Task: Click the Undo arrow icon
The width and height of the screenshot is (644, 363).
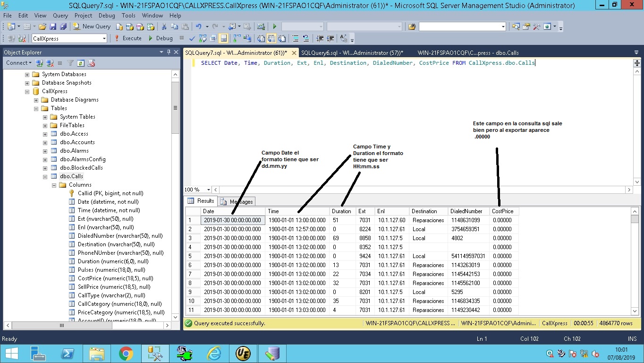Action: tap(199, 26)
